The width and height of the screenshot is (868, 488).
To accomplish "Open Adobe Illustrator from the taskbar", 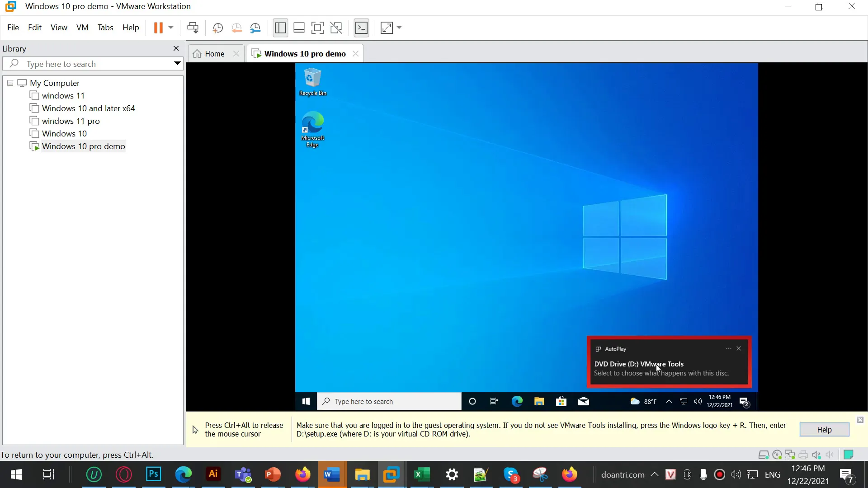I will (213, 474).
